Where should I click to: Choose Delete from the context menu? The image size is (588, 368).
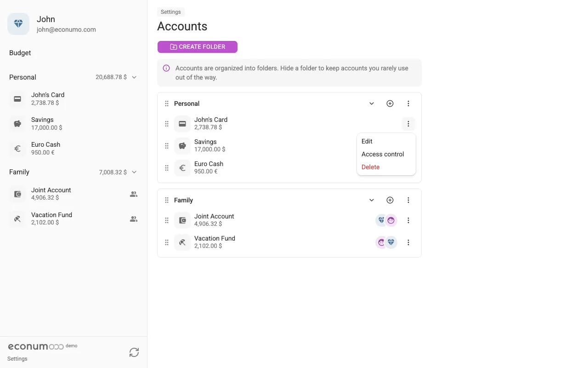[x=386, y=167]
